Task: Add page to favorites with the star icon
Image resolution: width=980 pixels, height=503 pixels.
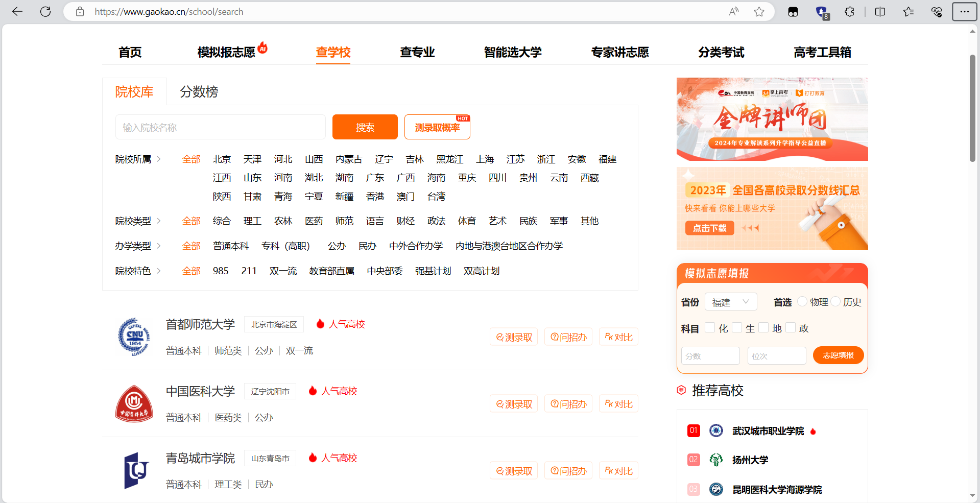Action: [x=759, y=12]
